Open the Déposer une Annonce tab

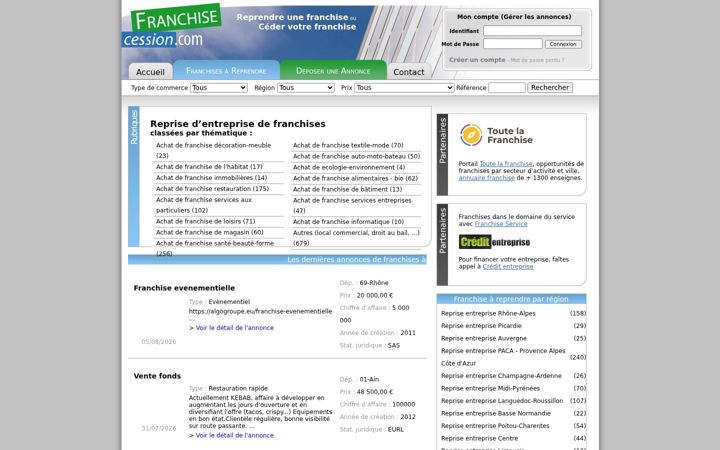(x=333, y=70)
